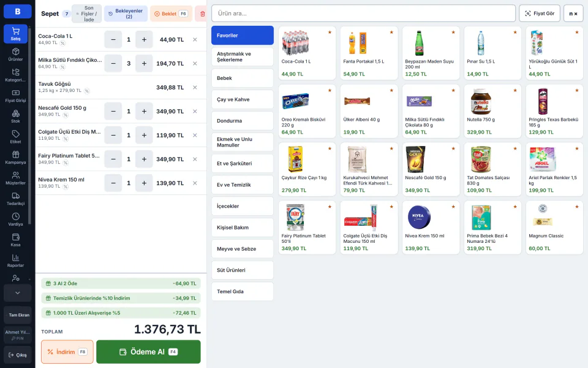Toggle favorite star on Oreo Kremalı Bisküvi

[330, 91]
